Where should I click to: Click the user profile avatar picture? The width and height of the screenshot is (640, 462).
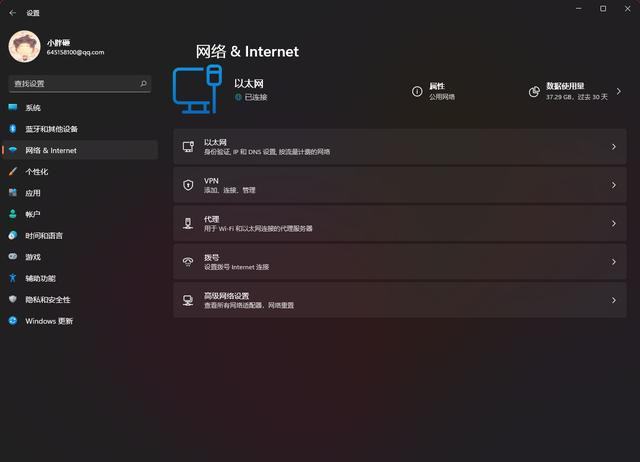point(24,47)
